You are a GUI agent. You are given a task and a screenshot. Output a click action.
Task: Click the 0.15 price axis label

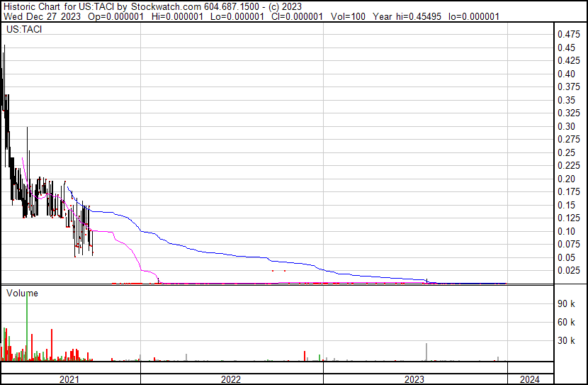click(x=566, y=205)
